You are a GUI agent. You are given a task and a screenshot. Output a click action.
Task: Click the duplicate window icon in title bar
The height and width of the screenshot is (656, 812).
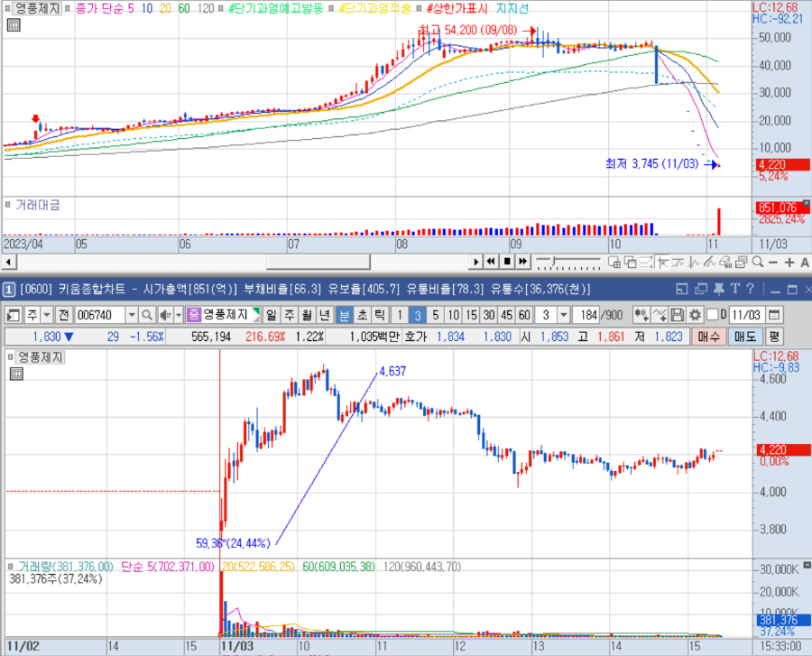(x=701, y=289)
